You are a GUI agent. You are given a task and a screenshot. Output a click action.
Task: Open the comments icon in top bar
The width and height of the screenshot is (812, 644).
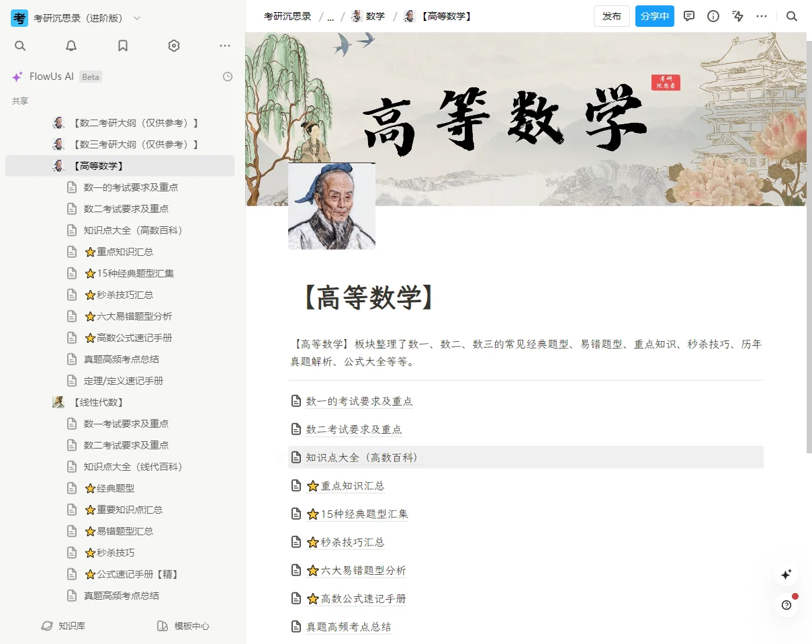pyautogui.click(x=689, y=16)
